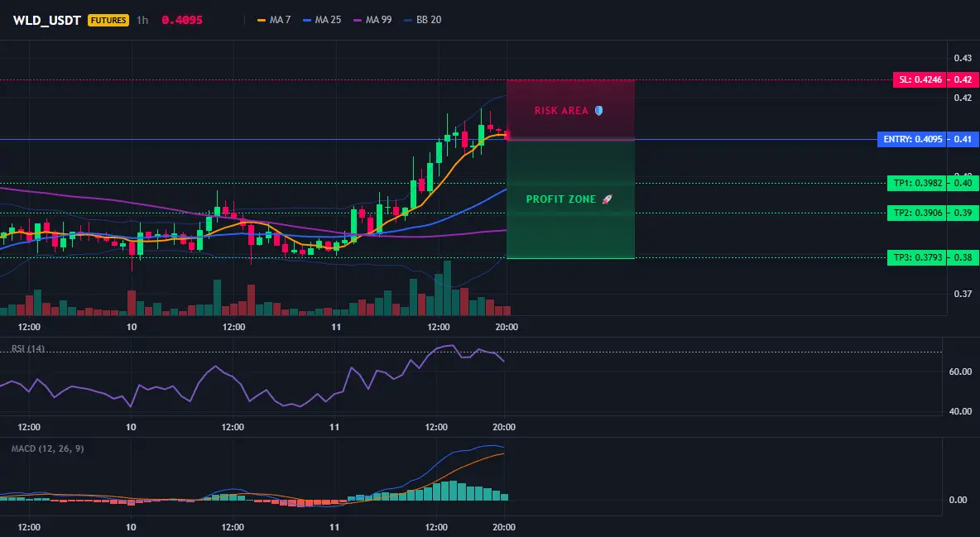Click the FUTURES badge

tap(108, 20)
